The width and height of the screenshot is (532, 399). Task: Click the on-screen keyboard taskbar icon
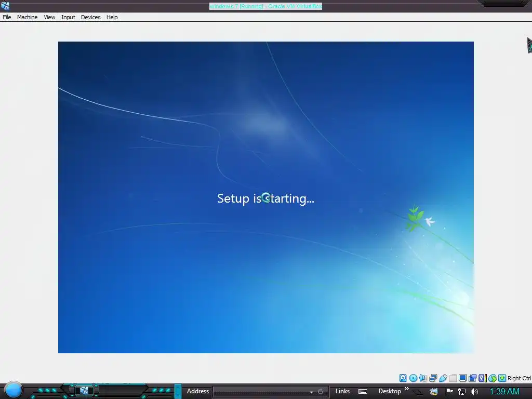[363, 392]
